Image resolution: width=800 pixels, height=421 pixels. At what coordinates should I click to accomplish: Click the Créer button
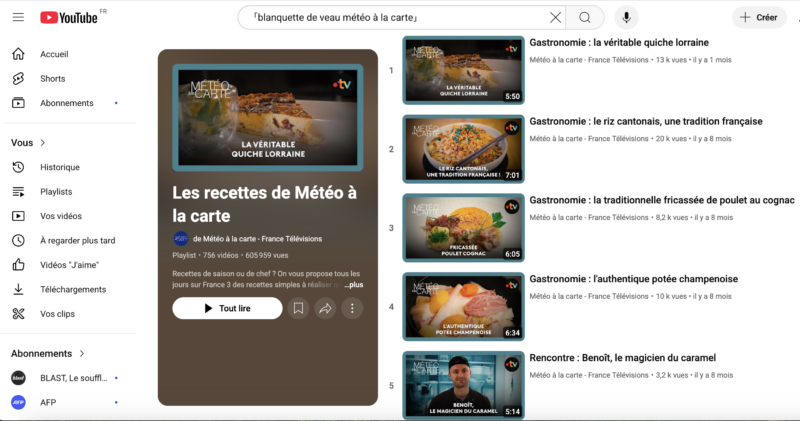pyautogui.click(x=758, y=18)
